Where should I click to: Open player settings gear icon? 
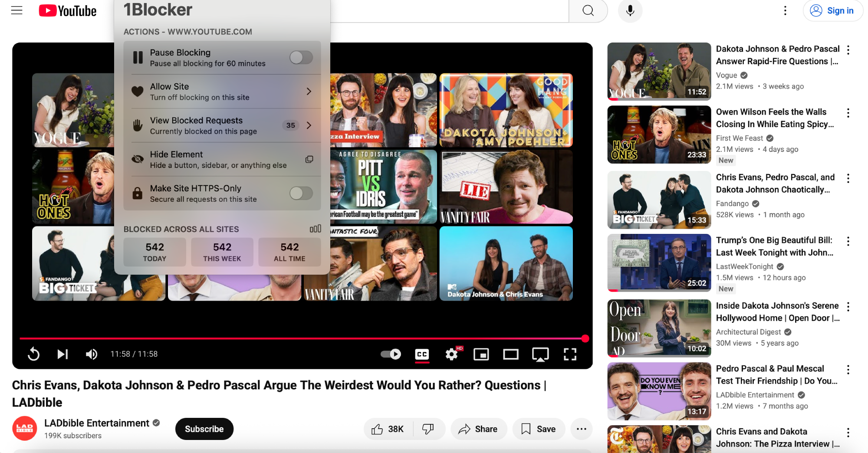[x=452, y=354]
